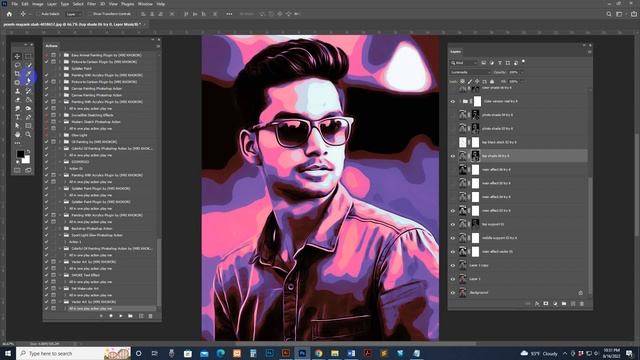Click the taskbar search box
The image size is (640, 360).
73,353
